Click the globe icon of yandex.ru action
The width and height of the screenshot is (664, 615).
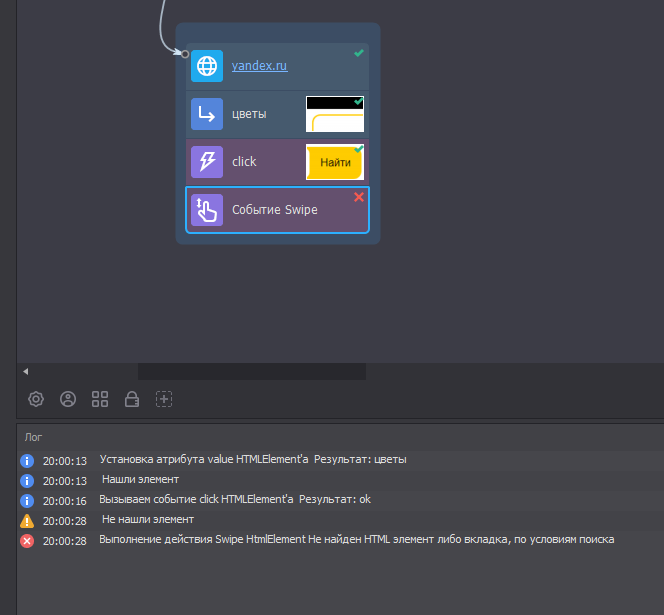[x=207, y=66]
